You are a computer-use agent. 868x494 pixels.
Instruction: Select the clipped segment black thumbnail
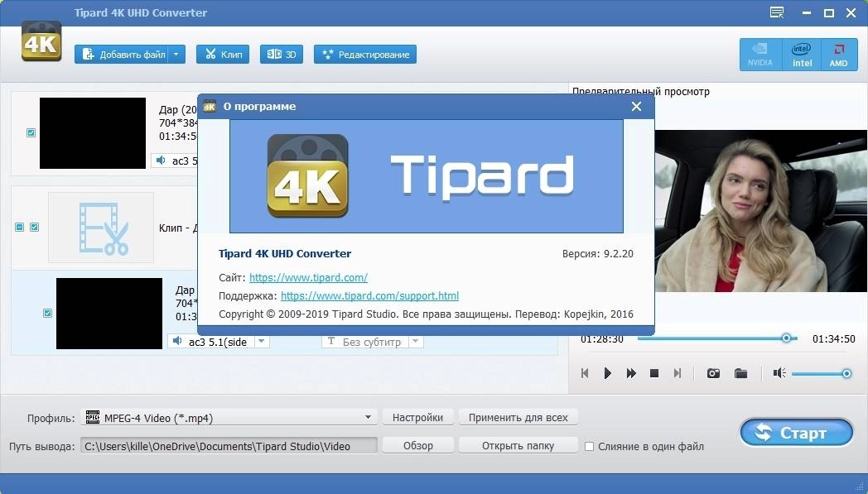[x=109, y=314]
